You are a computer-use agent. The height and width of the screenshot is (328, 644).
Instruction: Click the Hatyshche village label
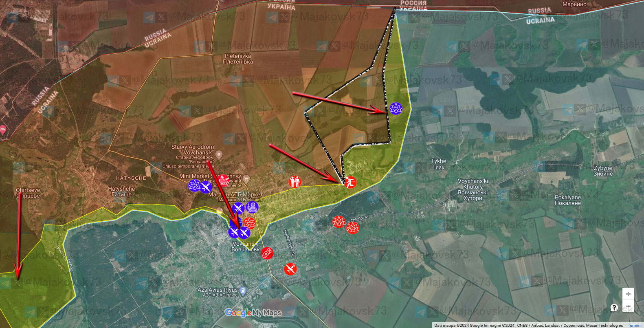121,192
